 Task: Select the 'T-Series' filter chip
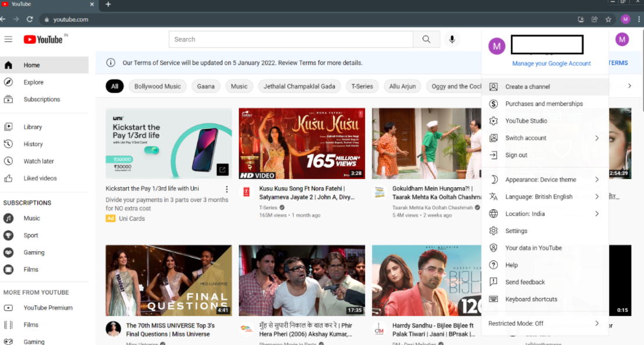tap(362, 86)
